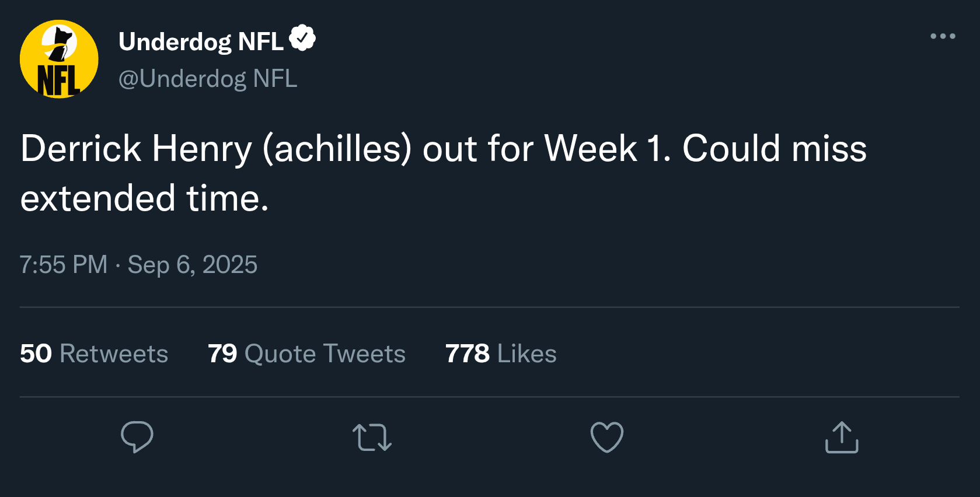Click the Week 1 text in tweet

604,148
